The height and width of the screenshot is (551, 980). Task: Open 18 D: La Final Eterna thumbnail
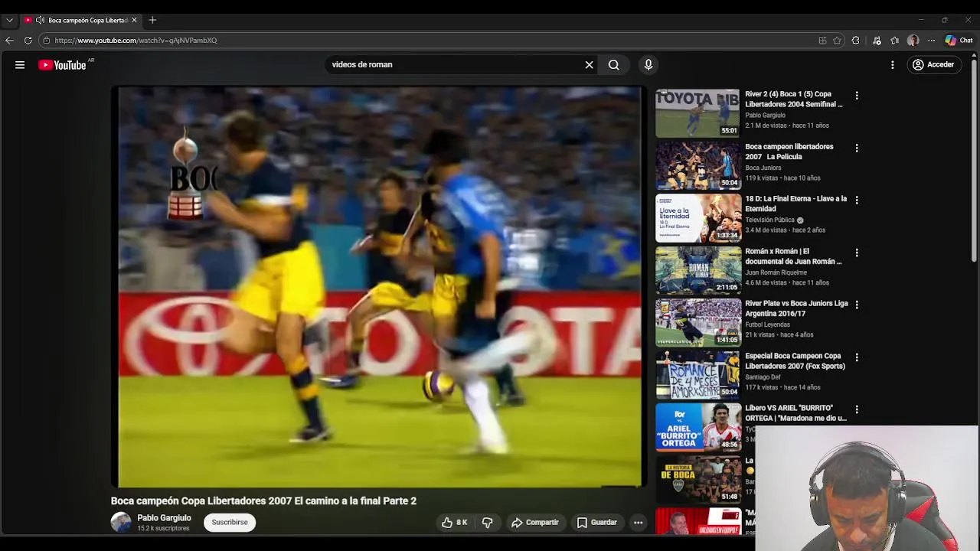click(697, 218)
